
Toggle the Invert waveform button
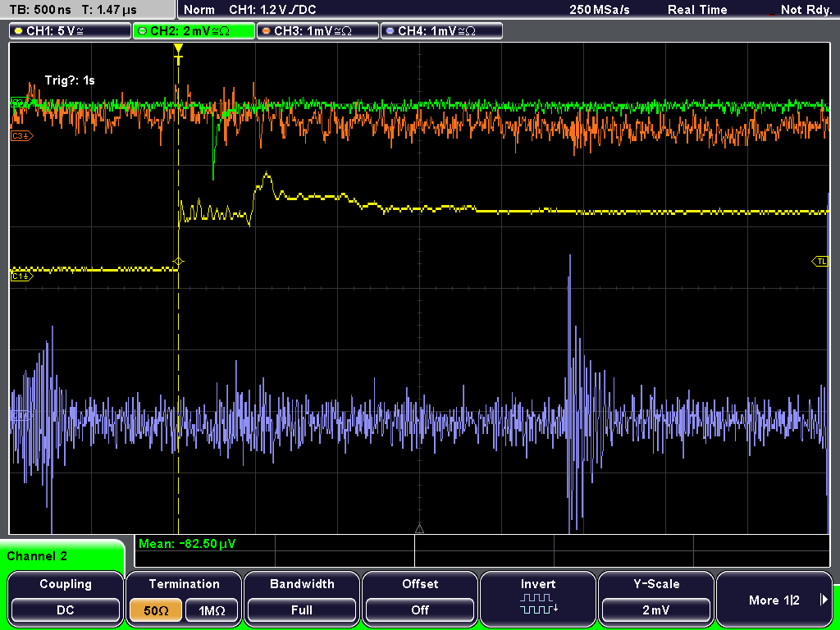(538, 597)
